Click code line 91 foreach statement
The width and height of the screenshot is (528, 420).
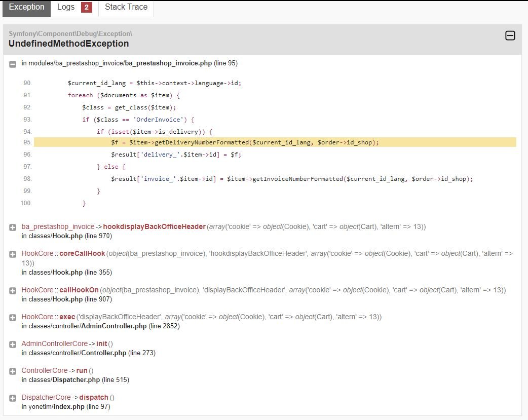point(124,95)
